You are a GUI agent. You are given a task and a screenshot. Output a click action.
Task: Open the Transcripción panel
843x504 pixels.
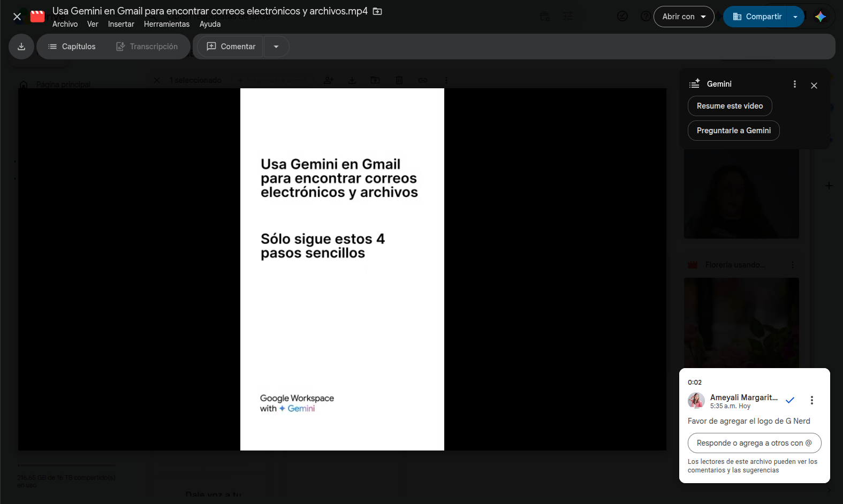(147, 47)
